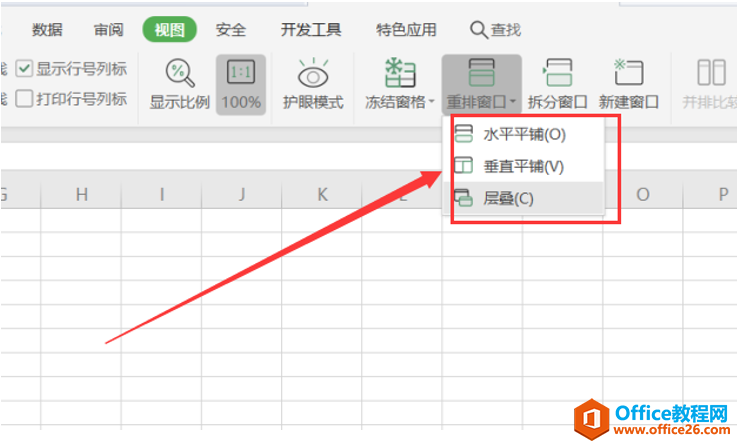Select column J header
737x447 pixels.
[x=242, y=194]
